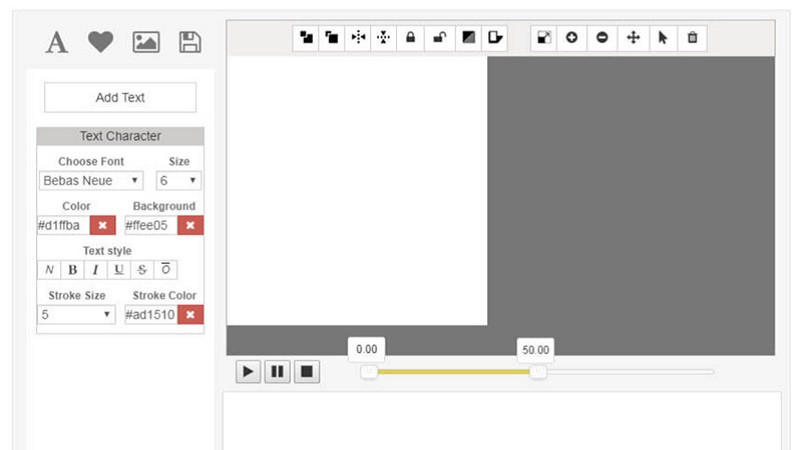Click the Add Text button

tap(120, 97)
